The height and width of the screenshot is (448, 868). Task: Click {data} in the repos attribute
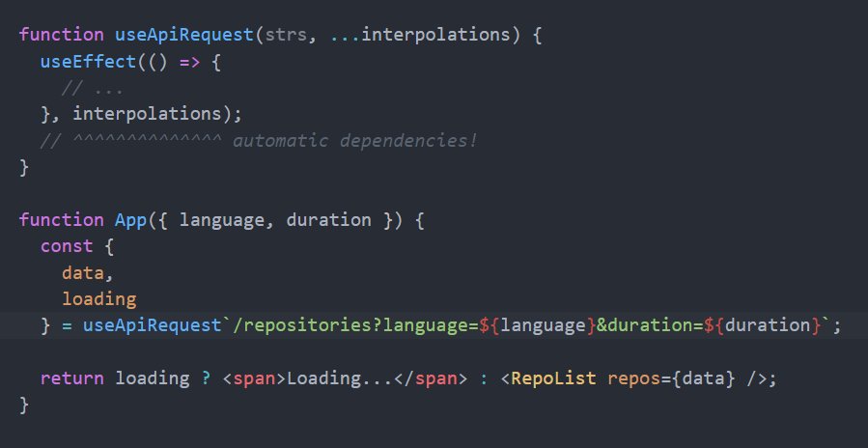point(704,378)
